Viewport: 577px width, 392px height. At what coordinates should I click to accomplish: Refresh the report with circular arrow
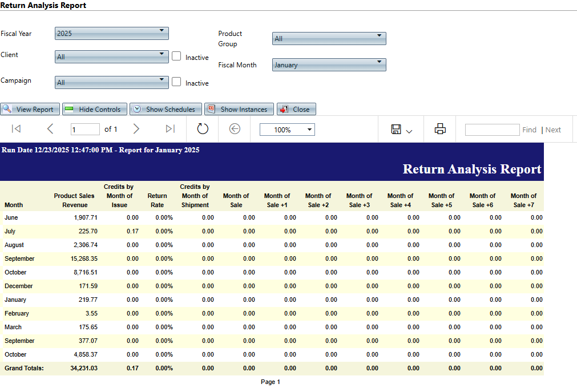pos(203,129)
